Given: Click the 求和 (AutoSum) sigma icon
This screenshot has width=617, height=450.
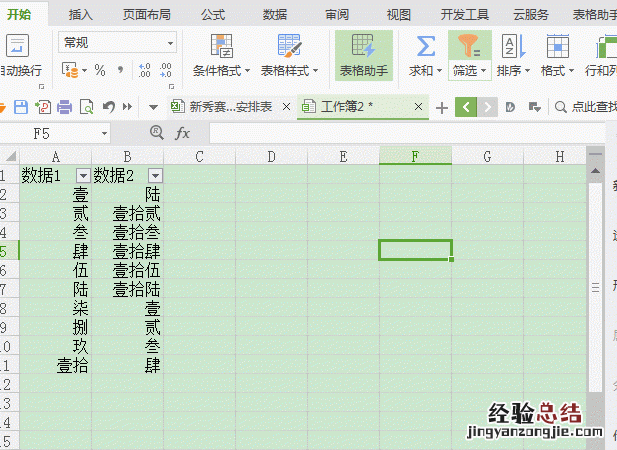Looking at the screenshot, I should click(425, 46).
